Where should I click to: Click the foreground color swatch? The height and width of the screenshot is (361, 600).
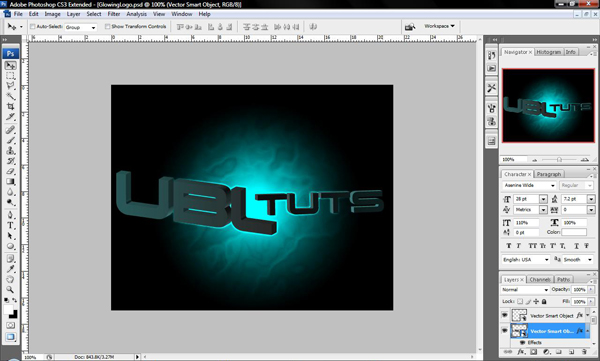pyautogui.click(x=8, y=309)
